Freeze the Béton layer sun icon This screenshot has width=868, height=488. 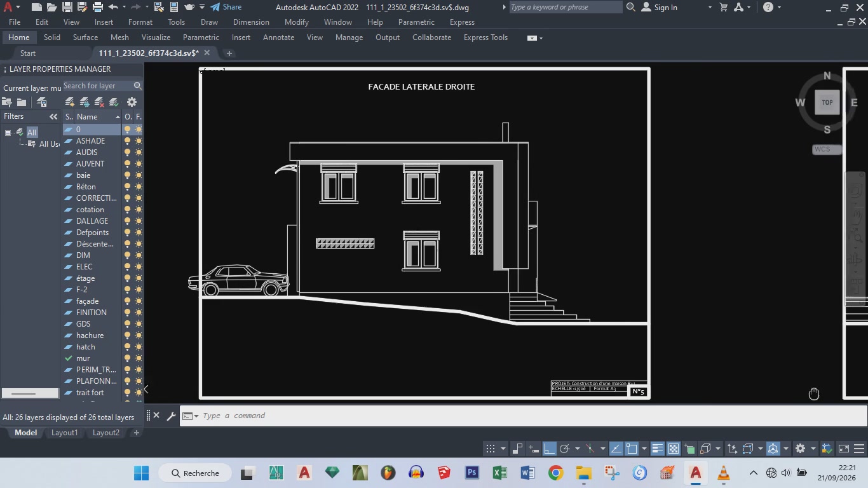pos(139,187)
